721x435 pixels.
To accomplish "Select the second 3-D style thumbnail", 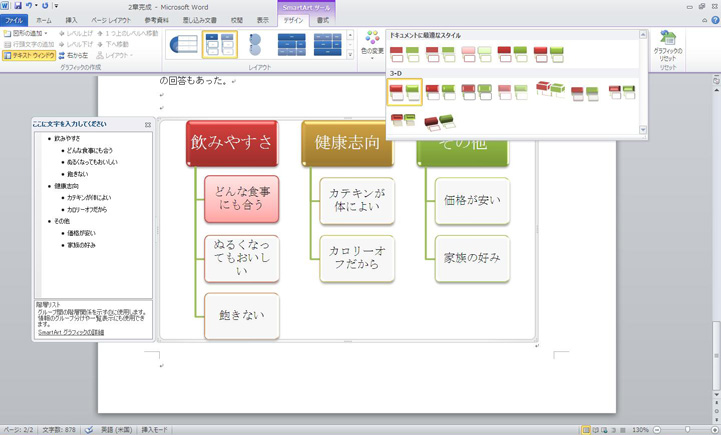I will tap(441, 92).
